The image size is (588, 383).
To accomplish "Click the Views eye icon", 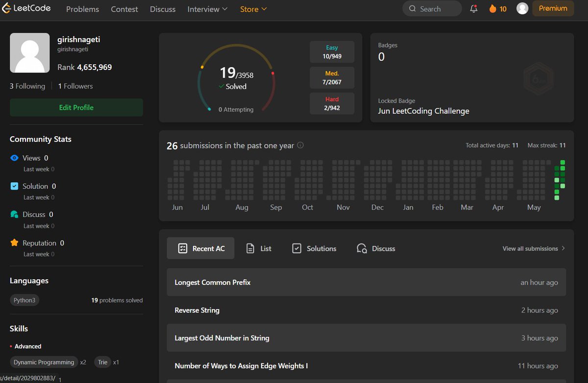I will [14, 158].
